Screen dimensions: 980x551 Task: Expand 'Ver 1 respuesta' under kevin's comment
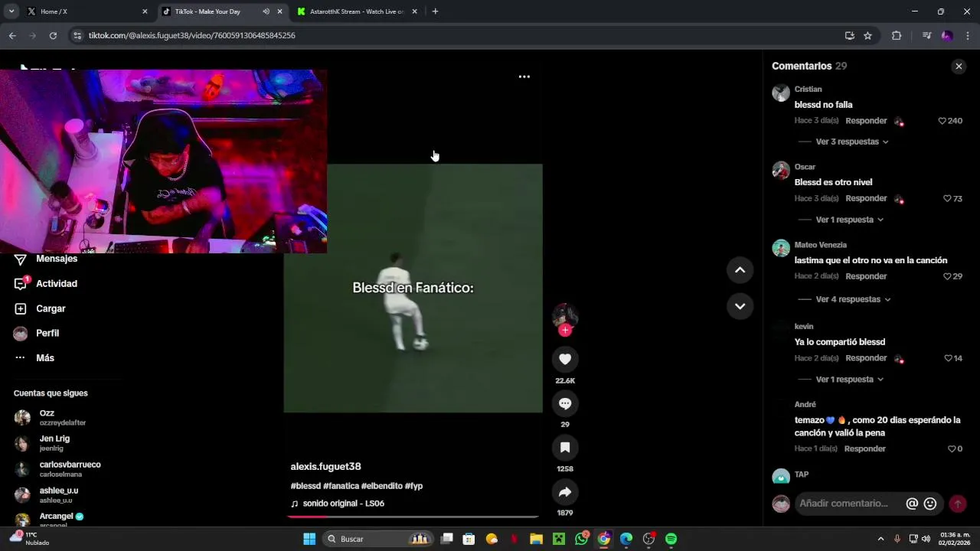850,380
